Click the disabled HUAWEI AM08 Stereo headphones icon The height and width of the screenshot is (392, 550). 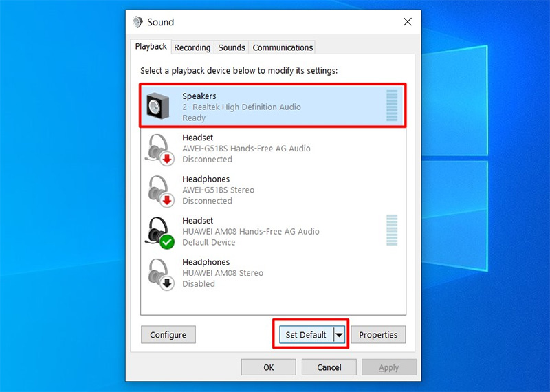[x=159, y=273]
